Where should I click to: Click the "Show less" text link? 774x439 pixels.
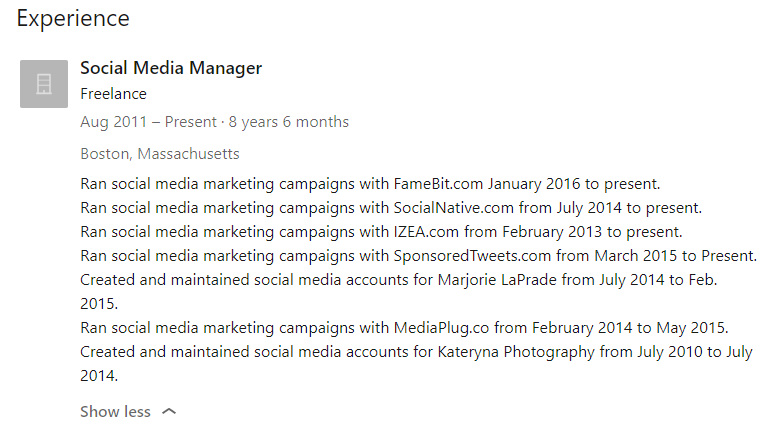[116, 411]
